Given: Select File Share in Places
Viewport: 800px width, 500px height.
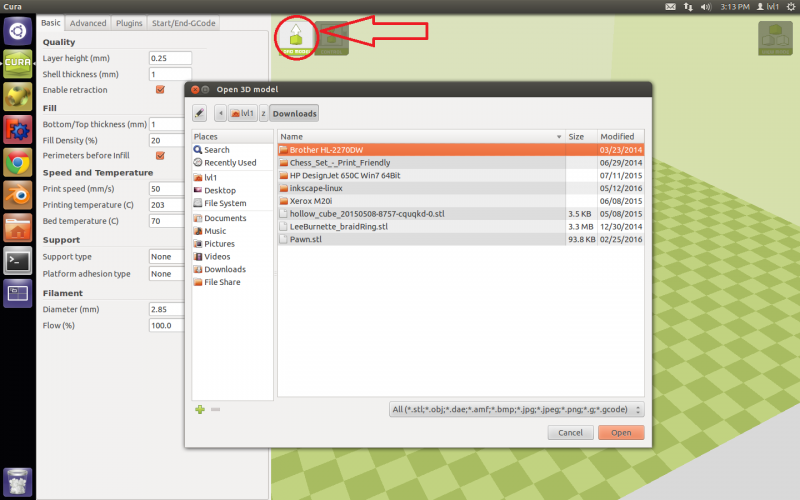Looking at the screenshot, I should coord(233,282).
